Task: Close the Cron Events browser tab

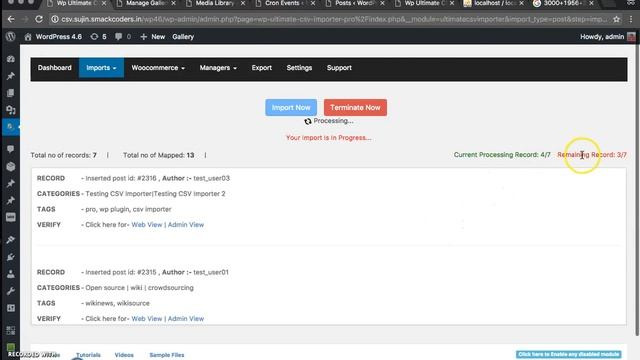Action: (x=313, y=3)
